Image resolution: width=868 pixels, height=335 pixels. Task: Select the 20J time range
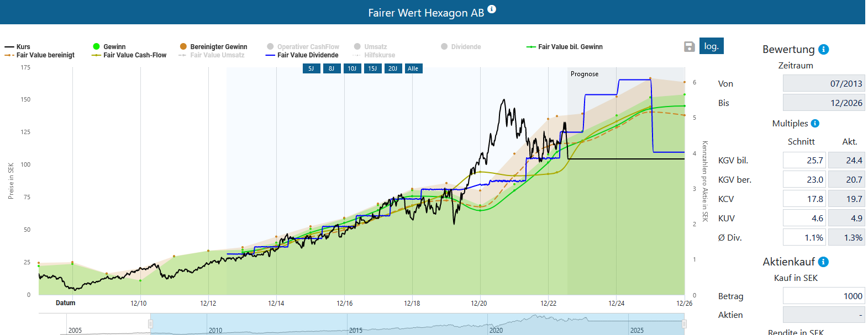[x=393, y=68]
